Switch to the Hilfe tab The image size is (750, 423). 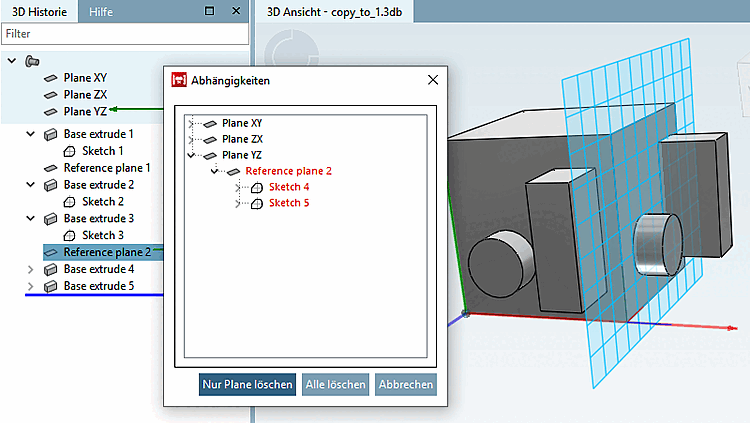pos(101,11)
